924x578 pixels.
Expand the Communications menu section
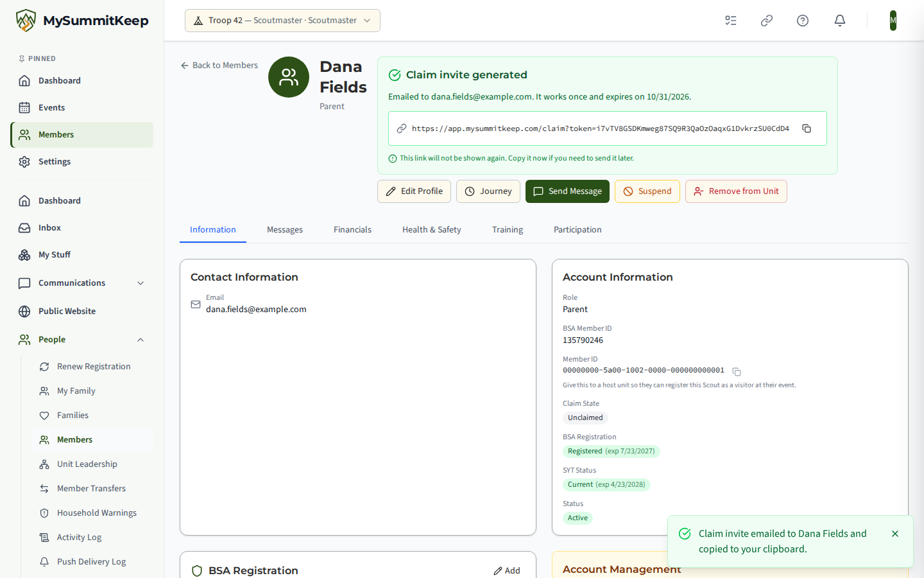click(81, 283)
